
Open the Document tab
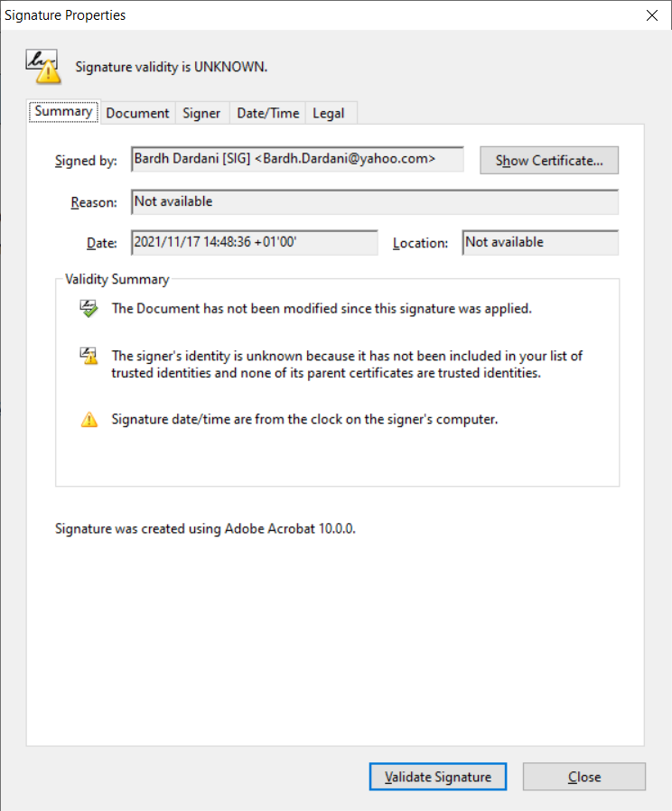(137, 113)
